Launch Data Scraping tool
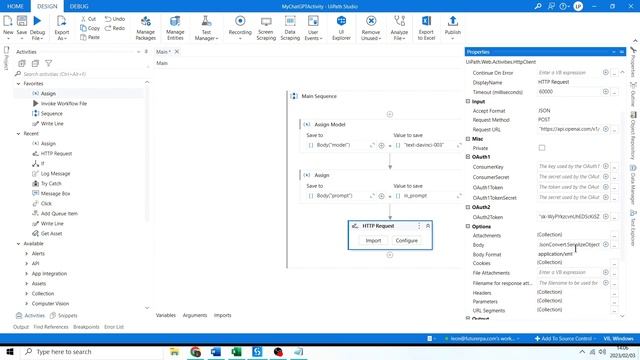The image size is (640, 360). pyautogui.click(x=290, y=28)
